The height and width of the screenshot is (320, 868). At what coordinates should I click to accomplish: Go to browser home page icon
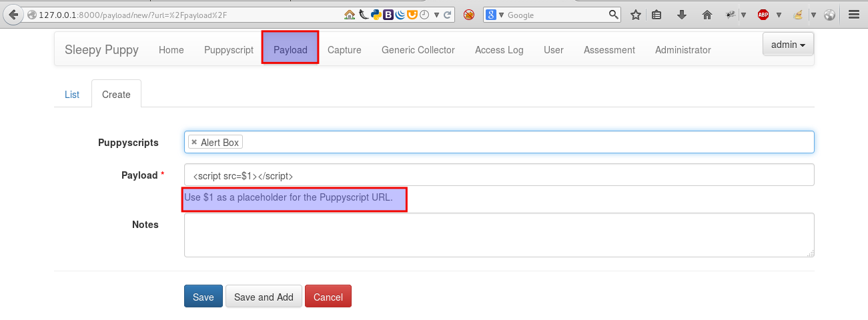pyautogui.click(x=707, y=14)
